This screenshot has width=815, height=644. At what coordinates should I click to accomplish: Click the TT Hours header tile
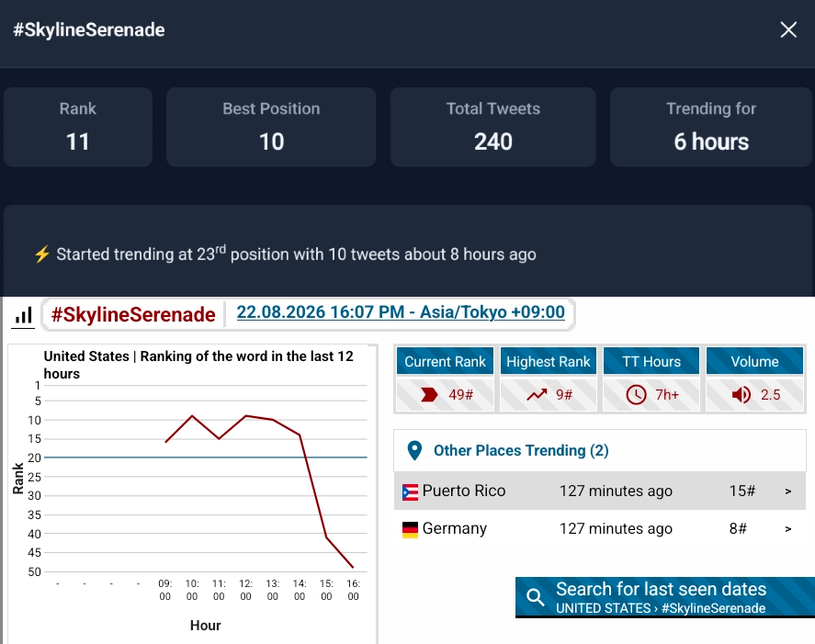point(651,361)
